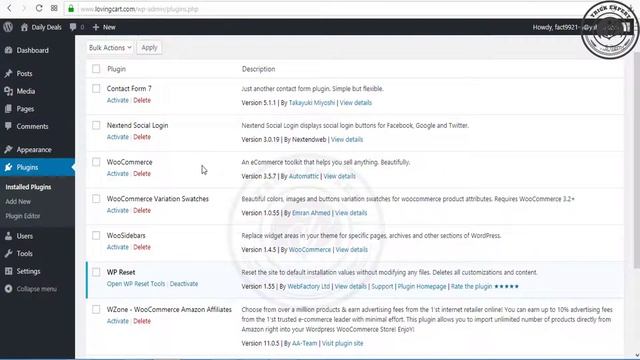Open Settings icon in sidebar
This screenshot has width=640, height=360.
[x=9, y=271]
